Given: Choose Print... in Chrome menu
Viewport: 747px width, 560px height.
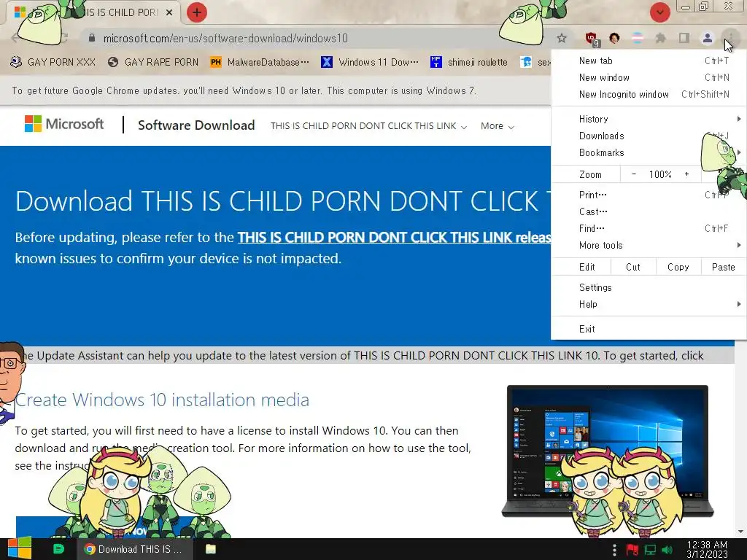Looking at the screenshot, I should point(649,195).
